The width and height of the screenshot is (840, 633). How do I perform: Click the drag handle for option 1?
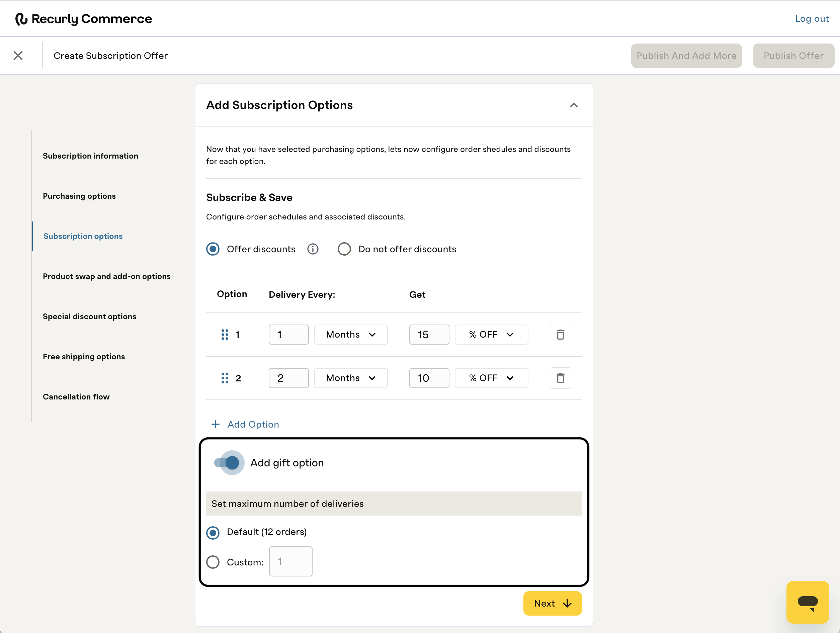pyautogui.click(x=225, y=335)
